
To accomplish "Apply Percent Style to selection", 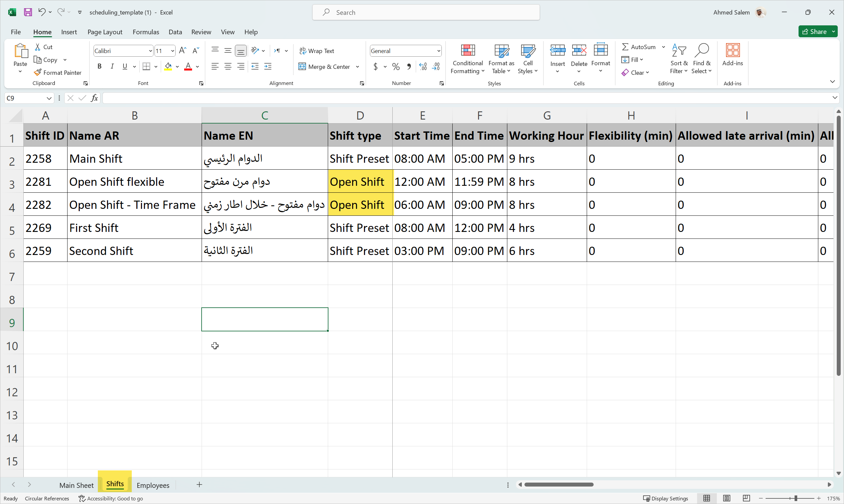I will click(395, 67).
